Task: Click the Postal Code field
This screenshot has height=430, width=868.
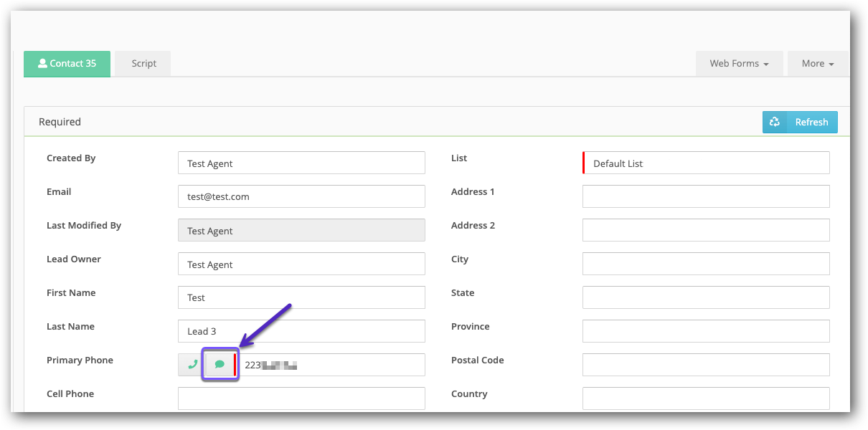Action: point(706,365)
